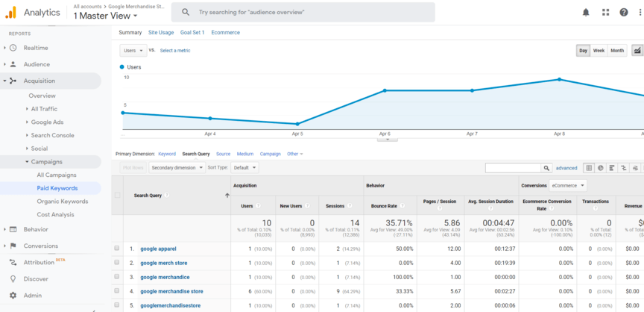Click the Google Analytics logo
This screenshot has height=312, width=644.
click(x=10, y=13)
